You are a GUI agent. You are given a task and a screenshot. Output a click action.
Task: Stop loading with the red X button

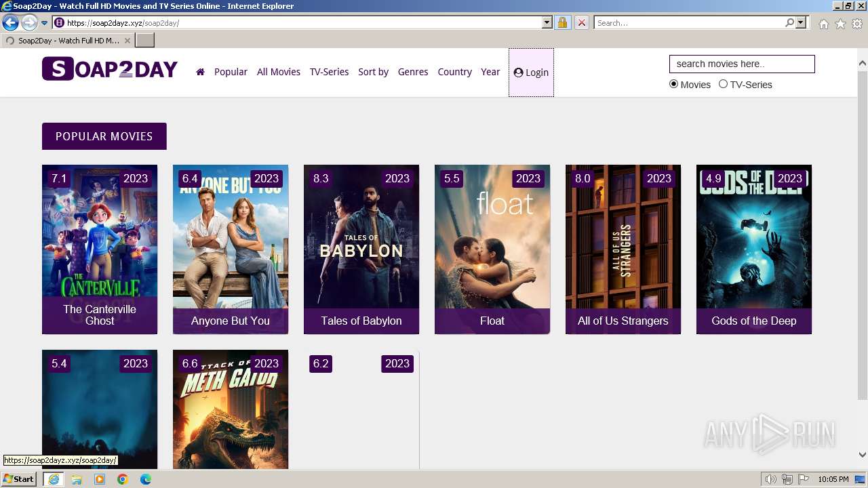tap(581, 23)
